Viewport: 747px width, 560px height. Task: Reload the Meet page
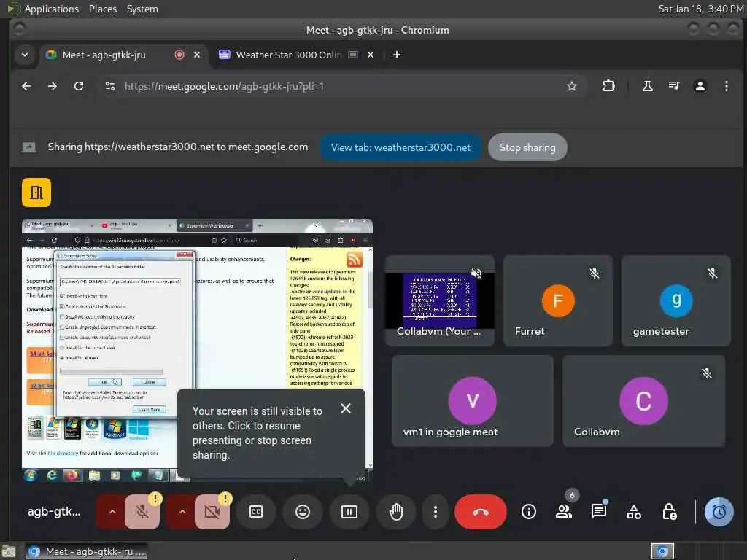click(x=79, y=86)
